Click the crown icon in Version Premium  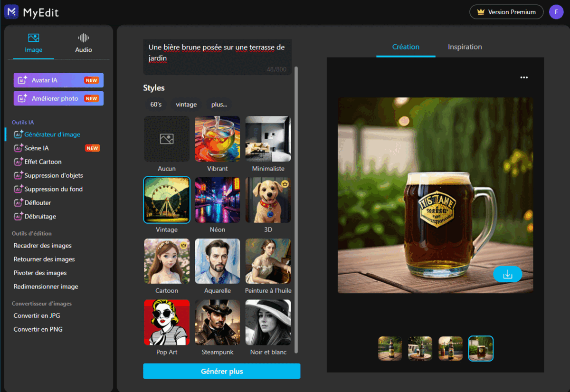tap(481, 12)
